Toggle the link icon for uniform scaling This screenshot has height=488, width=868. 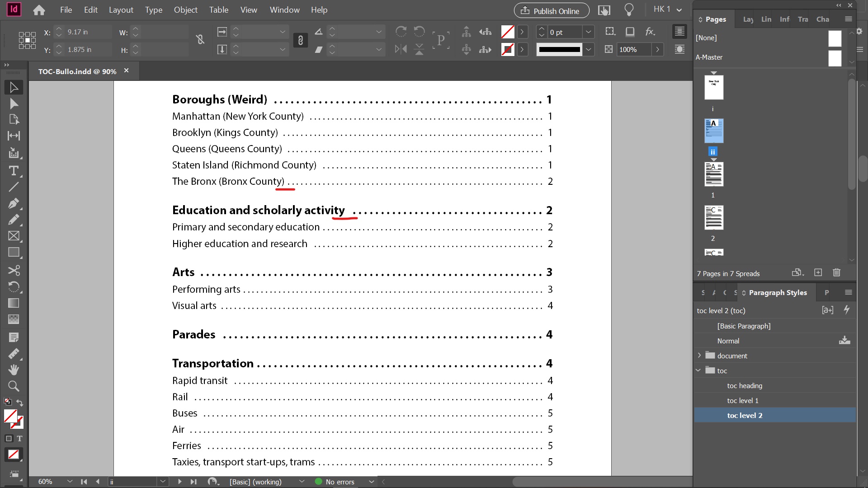[x=301, y=40]
